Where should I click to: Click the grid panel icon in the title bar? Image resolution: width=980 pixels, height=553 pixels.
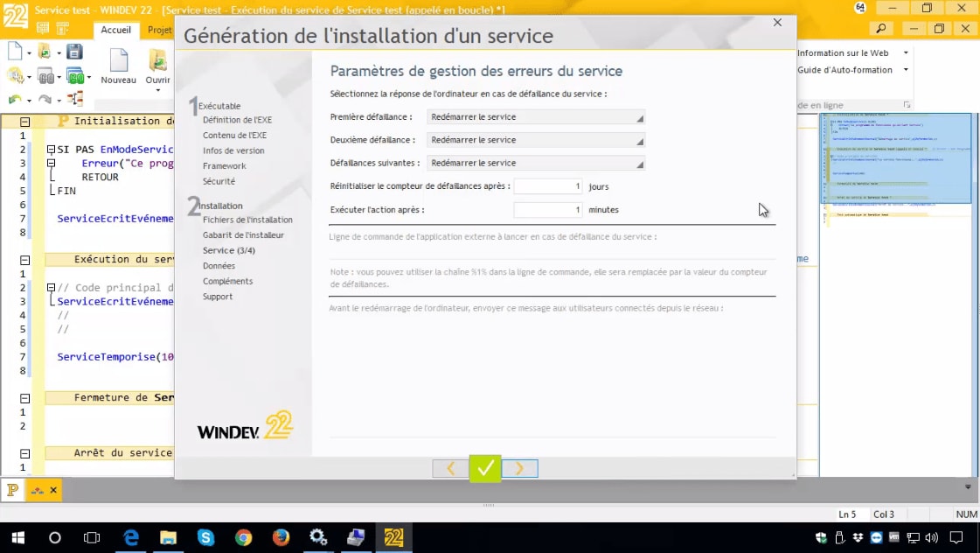[x=43, y=28]
